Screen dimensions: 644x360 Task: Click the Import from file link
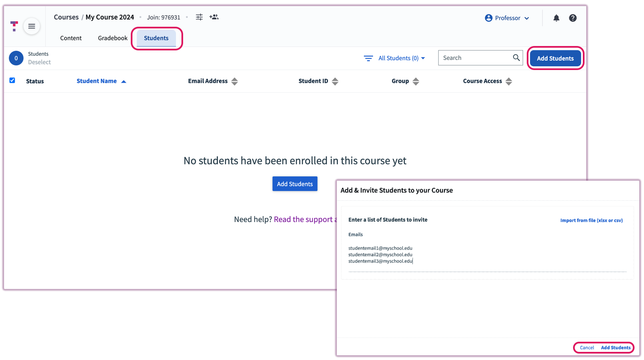pos(591,220)
